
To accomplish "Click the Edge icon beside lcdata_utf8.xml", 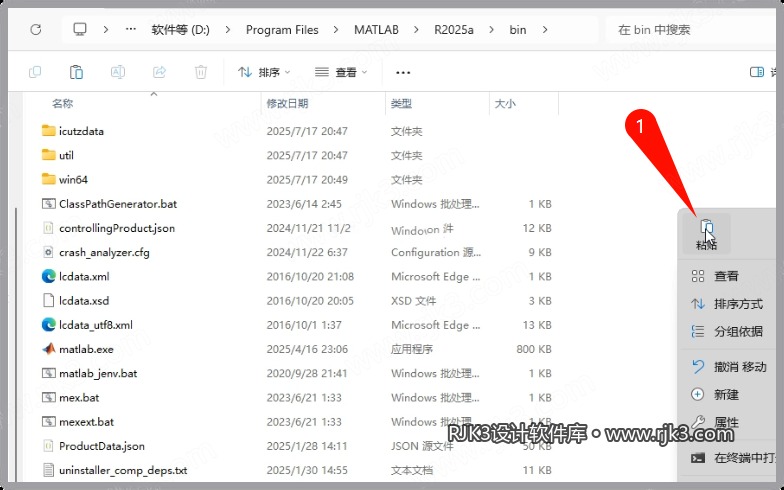I will pos(48,325).
